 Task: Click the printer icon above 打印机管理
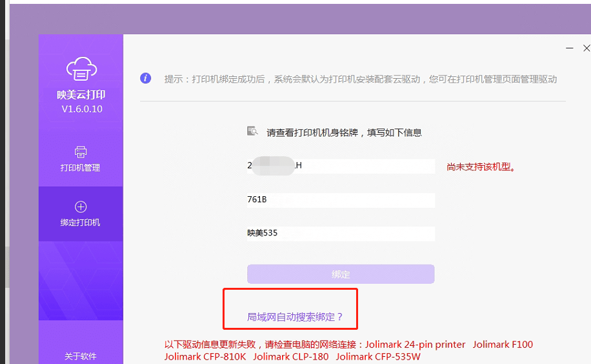point(81,152)
